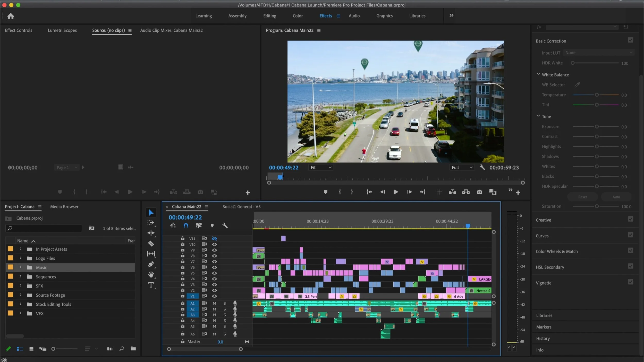The width and height of the screenshot is (644, 362).
Task: Activate the Razor tool
Action: coord(151,243)
